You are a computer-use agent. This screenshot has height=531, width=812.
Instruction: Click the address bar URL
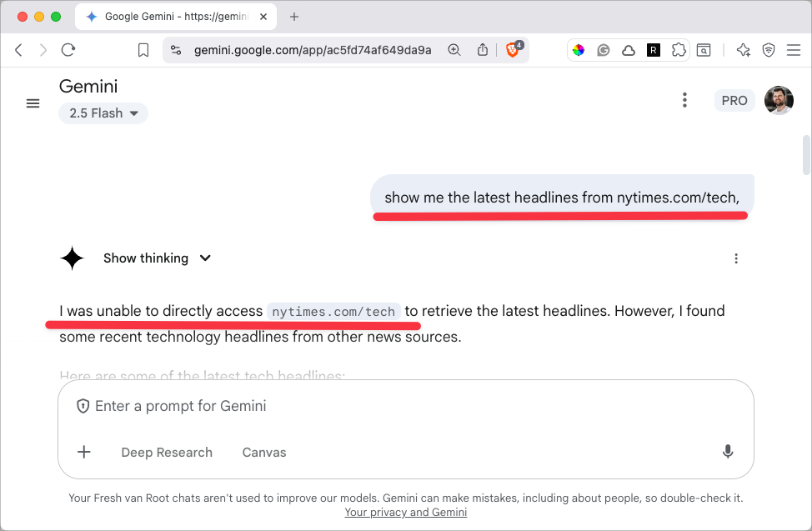point(313,50)
